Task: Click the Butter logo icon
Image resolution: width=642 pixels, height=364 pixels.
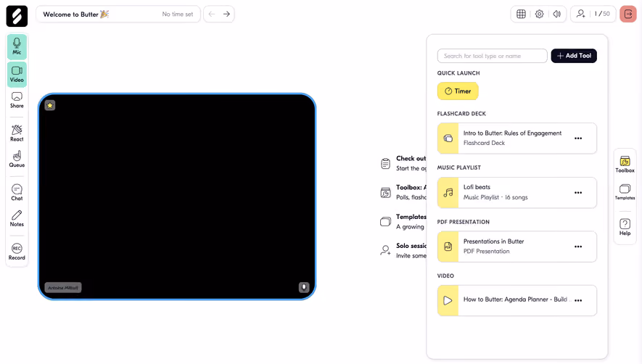Action: coord(17,16)
